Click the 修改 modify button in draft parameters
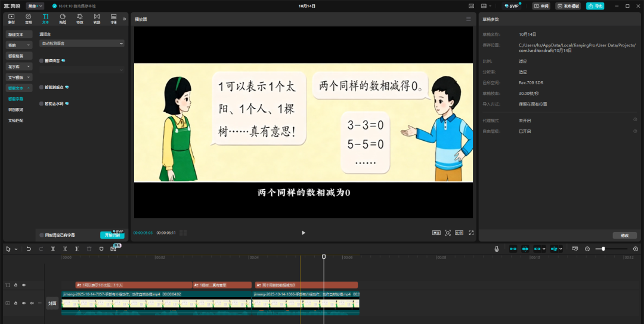The height and width of the screenshot is (324, 644). (625, 236)
